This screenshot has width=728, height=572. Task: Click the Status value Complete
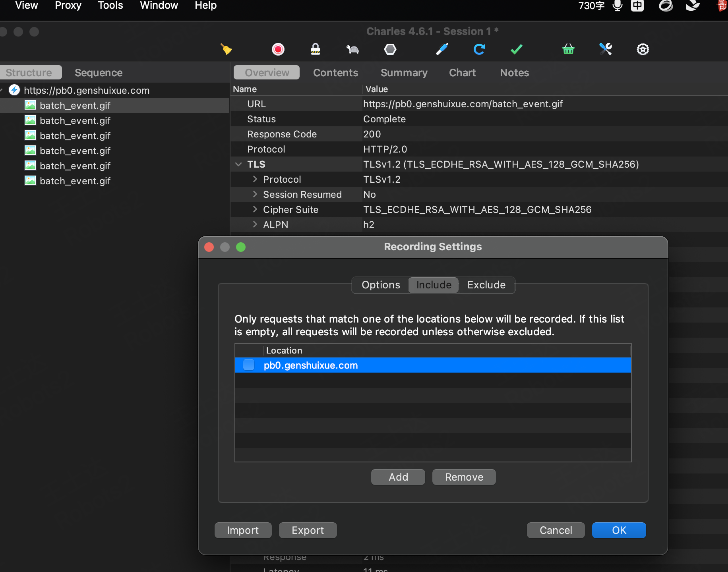[385, 119]
